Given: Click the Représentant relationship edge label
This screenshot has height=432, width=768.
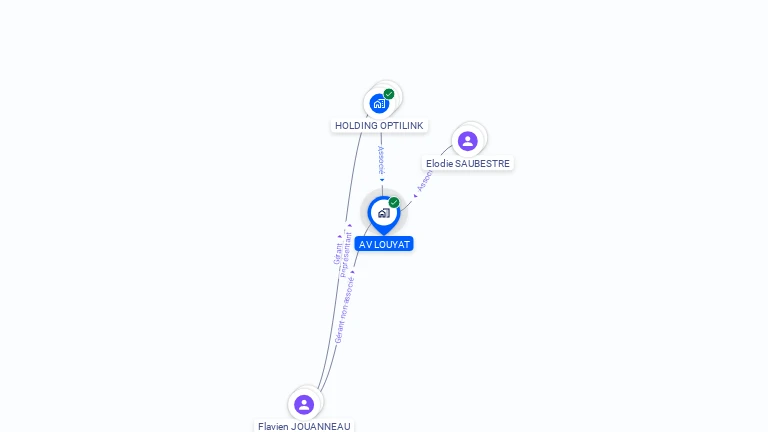Looking at the screenshot, I should click(346, 255).
